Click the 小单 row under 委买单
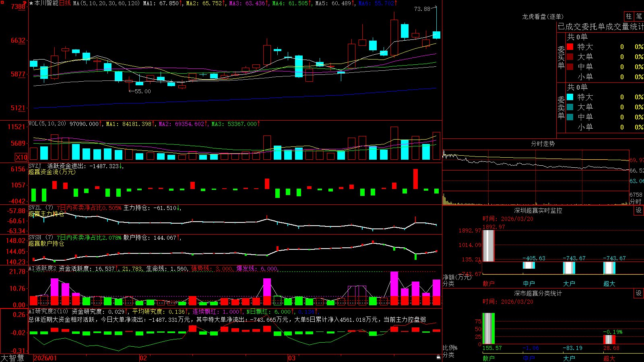The image size is (644, 362). (x=605, y=77)
